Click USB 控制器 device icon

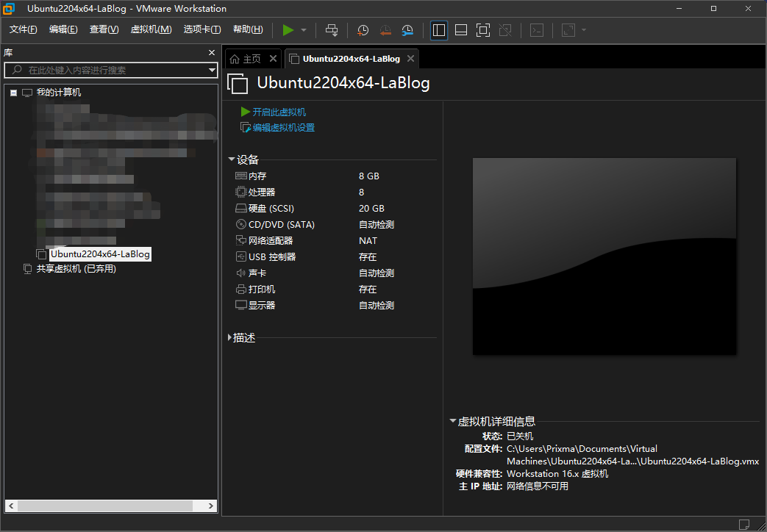pos(240,256)
